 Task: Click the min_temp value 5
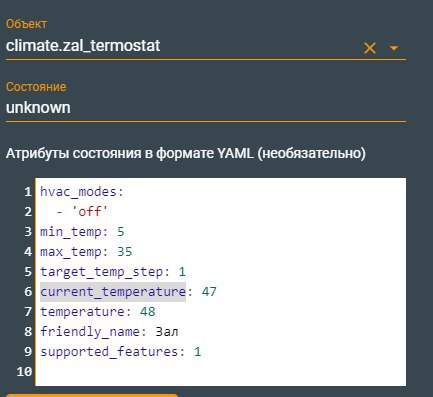(x=121, y=232)
